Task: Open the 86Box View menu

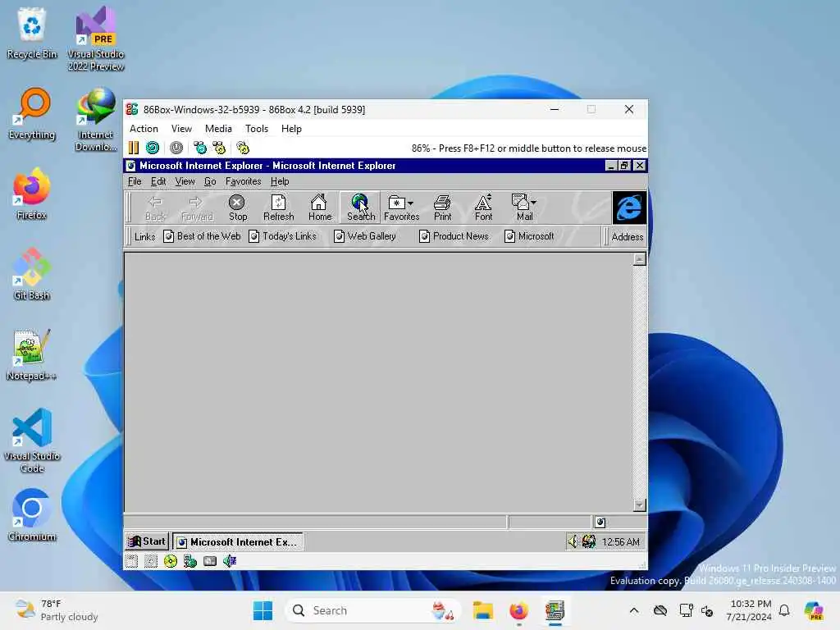Action: click(x=181, y=129)
